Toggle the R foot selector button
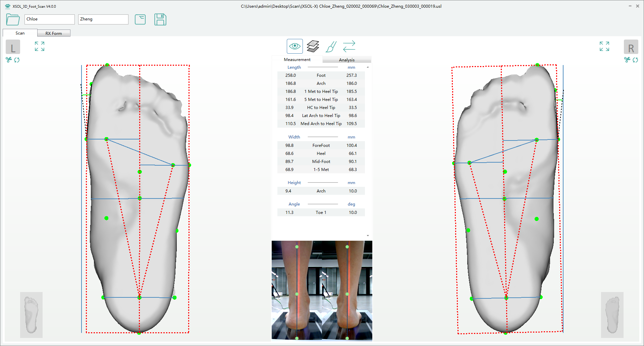644x346 pixels. click(x=631, y=47)
